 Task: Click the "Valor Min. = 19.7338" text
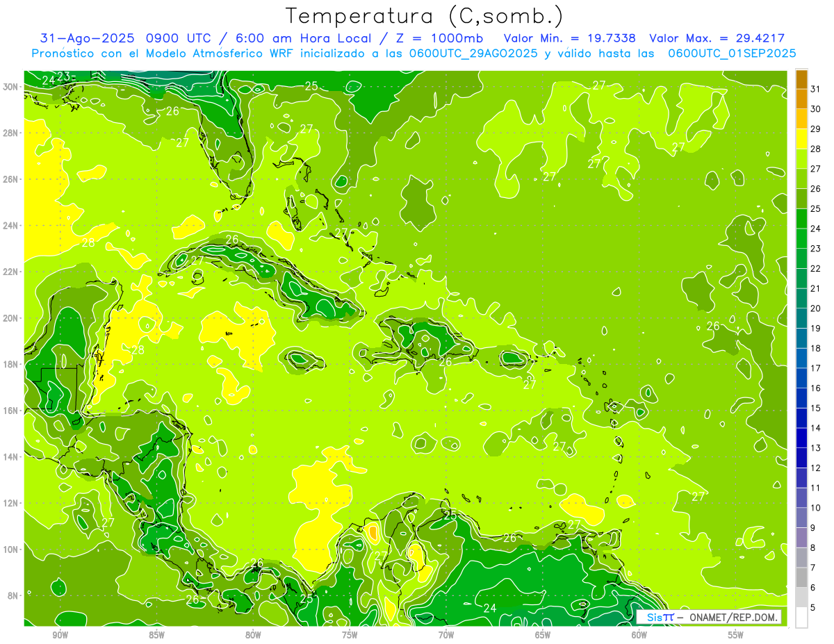pos(570,38)
